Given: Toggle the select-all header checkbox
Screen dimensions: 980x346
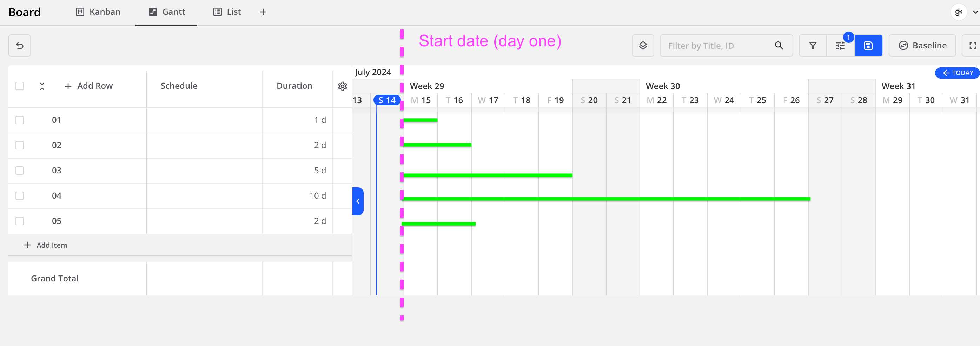Looking at the screenshot, I should pos(20,86).
